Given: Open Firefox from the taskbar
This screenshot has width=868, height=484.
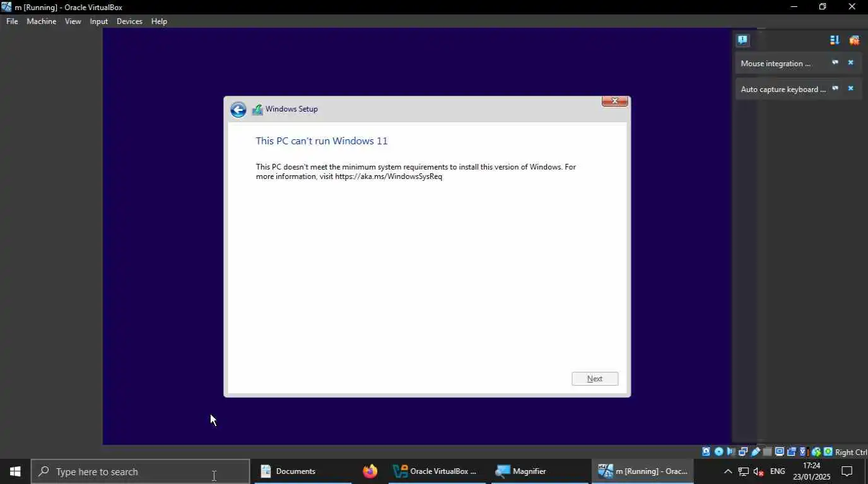Looking at the screenshot, I should pyautogui.click(x=370, y=471).
